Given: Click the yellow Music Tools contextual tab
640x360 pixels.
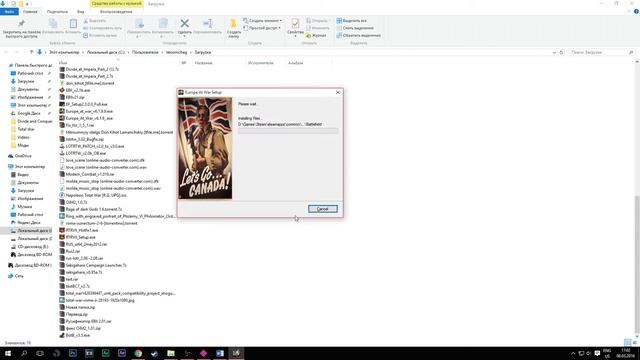Looking at the screenshot, I should 116,4.
